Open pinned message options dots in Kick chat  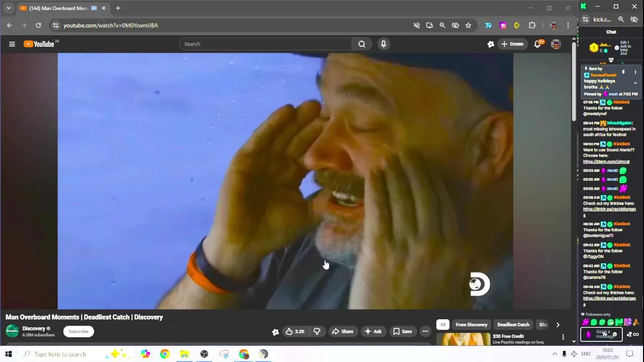point(635,72)
